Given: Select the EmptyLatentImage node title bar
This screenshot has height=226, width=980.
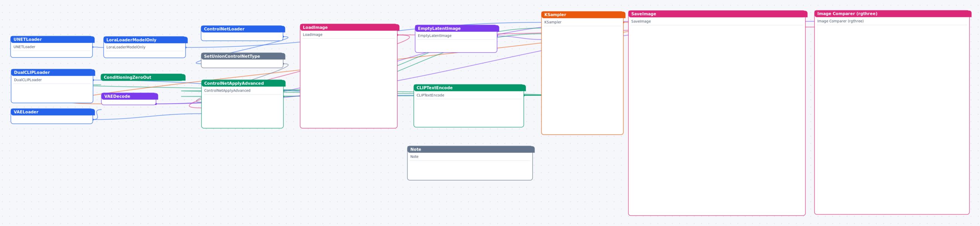Looking at the screenshot, I should point(457,29).
